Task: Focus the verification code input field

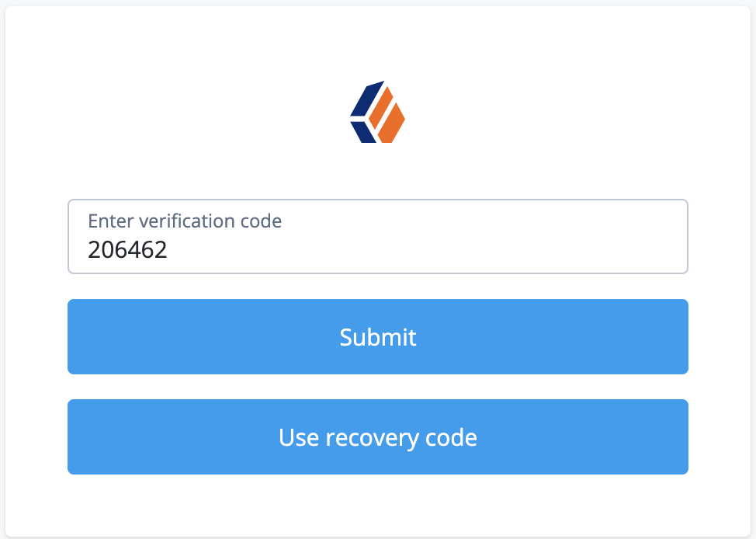Action: 377,237
